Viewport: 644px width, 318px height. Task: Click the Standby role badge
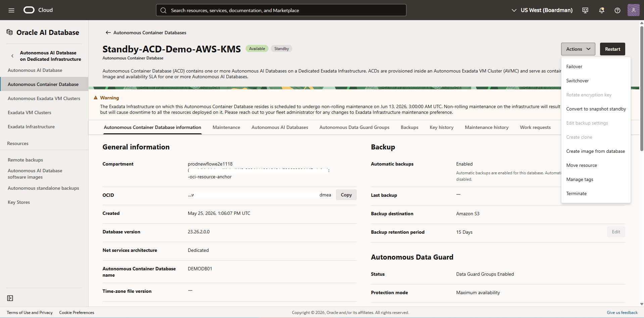pos(282,49)
